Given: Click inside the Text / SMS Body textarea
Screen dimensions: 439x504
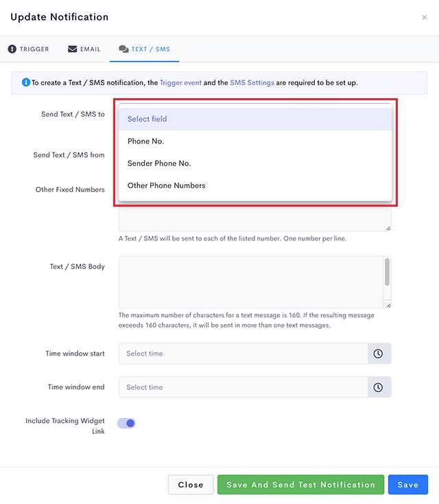Looking at the screenshot, I should pyautogui.click(x=251, y=282).
